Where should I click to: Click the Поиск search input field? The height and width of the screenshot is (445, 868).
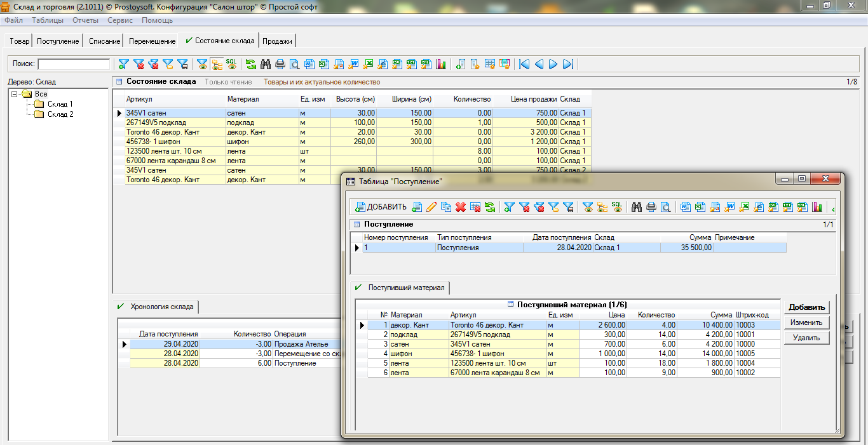[x=74, y=64]
